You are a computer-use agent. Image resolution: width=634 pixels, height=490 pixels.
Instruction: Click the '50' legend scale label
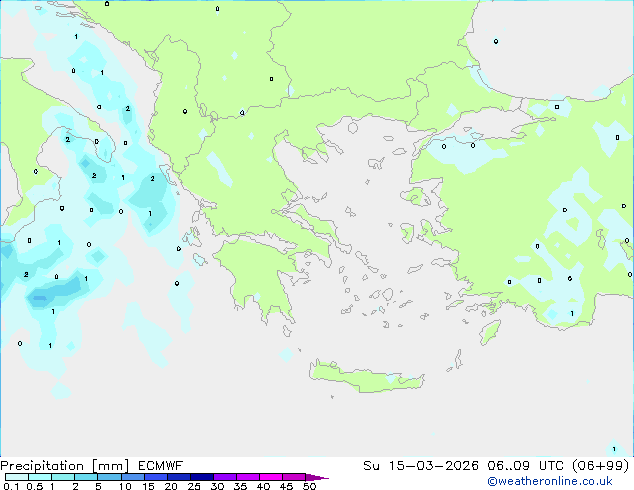pos(309,486)
